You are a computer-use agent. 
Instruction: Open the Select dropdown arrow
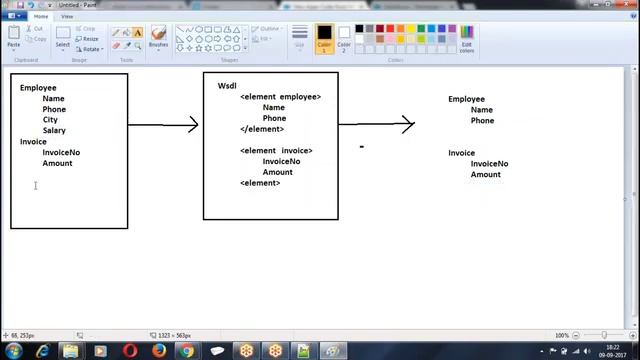tap(63, 51)
